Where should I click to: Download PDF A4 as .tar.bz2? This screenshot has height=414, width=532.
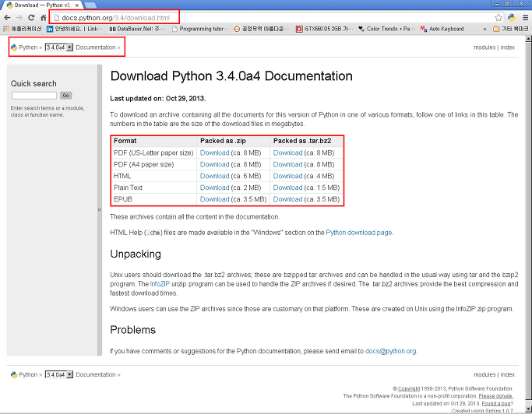[287, 164]
